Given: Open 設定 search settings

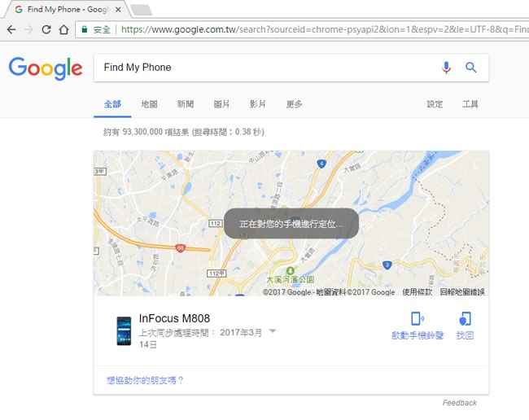Looking at the screenshot, I should click(x=435, y=104).
